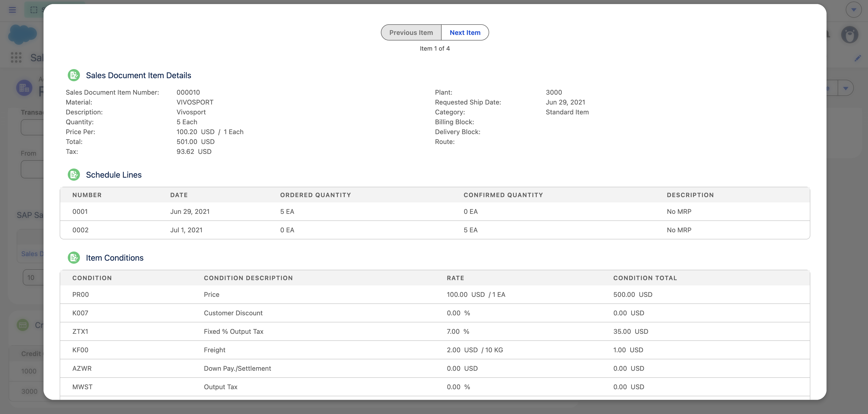Screen dimensions: 868x414
Task: Click the Ordered Quantity column header
Action: tap(316, 195)
